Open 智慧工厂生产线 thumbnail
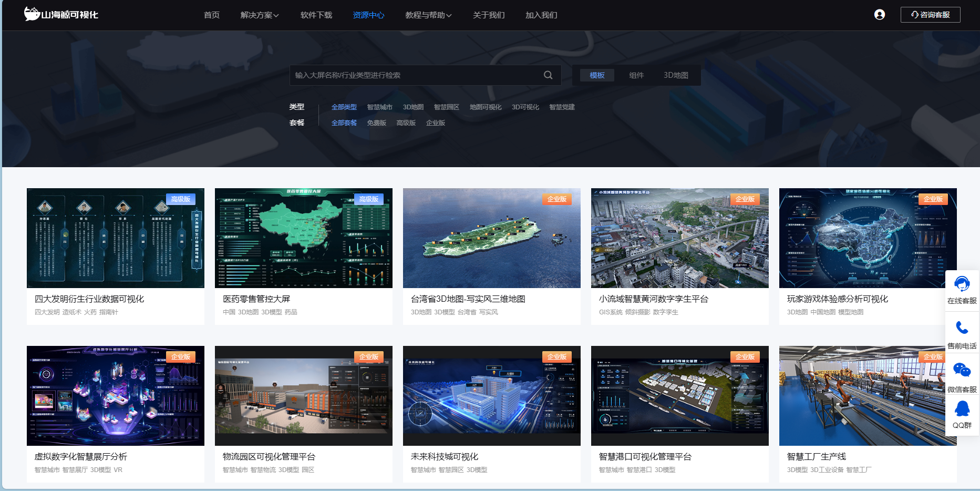The image size is (980, 491). pos(868,396)
